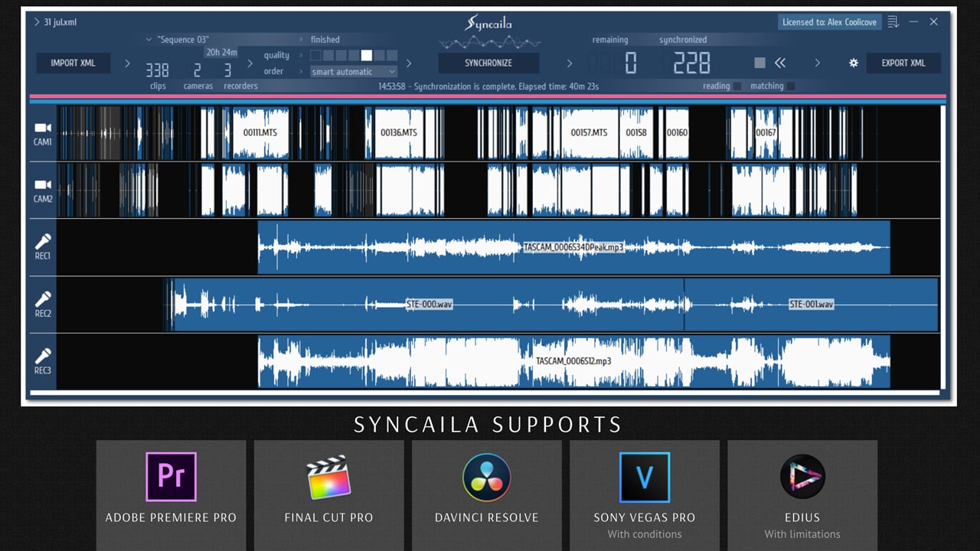Image resolution: width=980 pixels, height=551 pixels.
Task: Expand the 31 jul.xml project chevron
Action: pyautogui.click(x=36, y=22)
